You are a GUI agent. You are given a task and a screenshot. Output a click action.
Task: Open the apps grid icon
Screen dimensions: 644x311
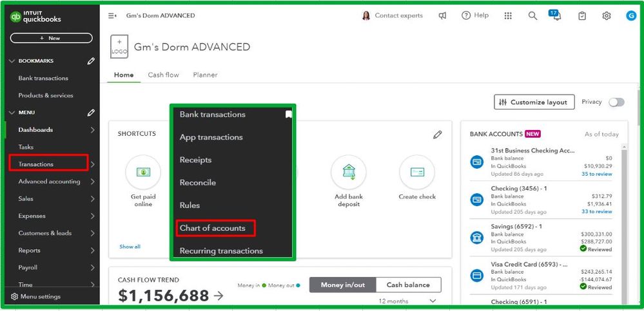tap(508, 15)
